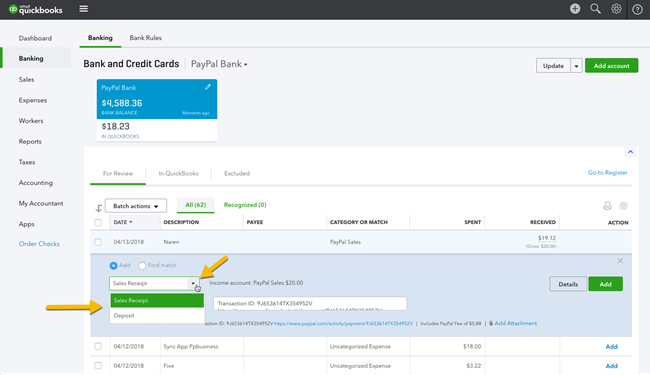Select the Find match radio button
650x375 pixels.
[x=142, y=265]
